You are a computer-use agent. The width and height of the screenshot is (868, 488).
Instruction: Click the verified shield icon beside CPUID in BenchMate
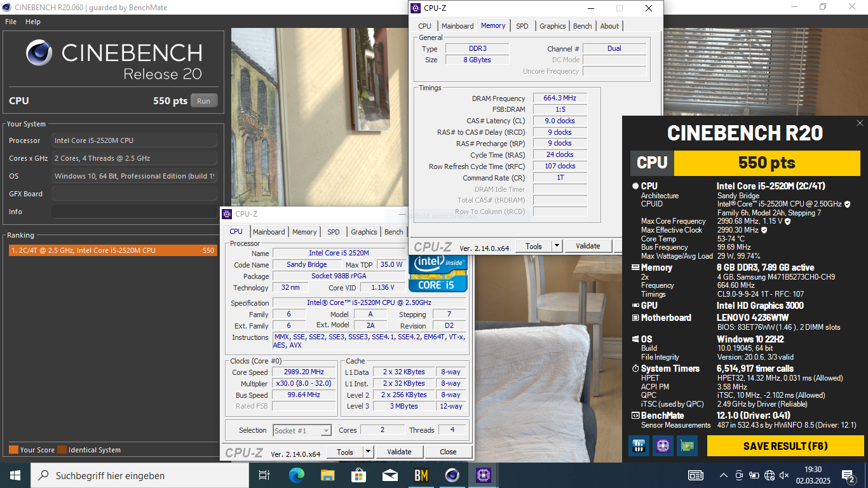(x=847, y=204)
